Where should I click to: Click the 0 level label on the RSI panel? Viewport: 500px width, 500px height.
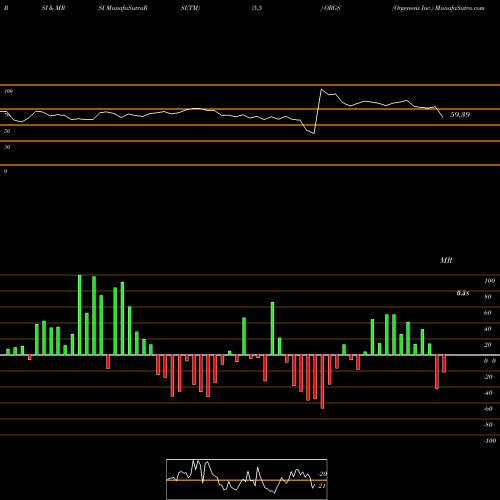[x=5, y=171]
